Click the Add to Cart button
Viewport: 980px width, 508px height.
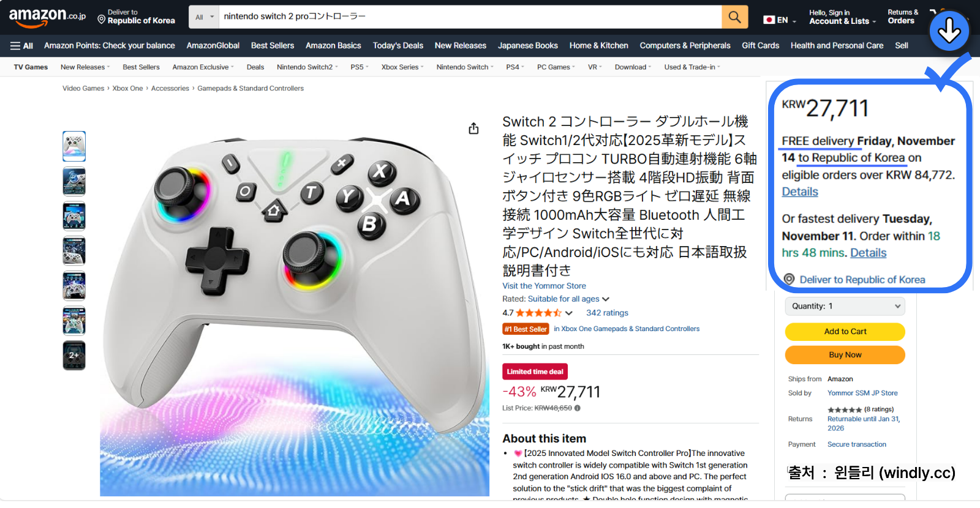[845, 332]
